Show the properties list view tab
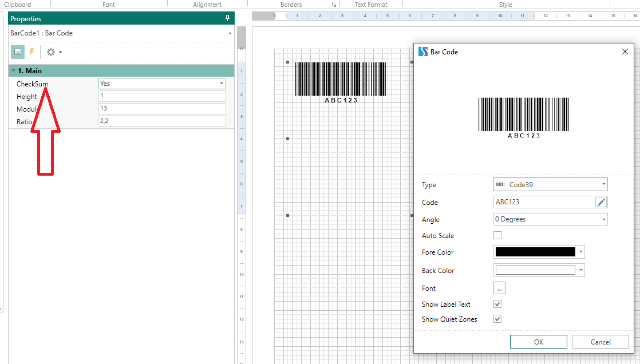Viewport: 640px width, 364px height. [18, 52]
